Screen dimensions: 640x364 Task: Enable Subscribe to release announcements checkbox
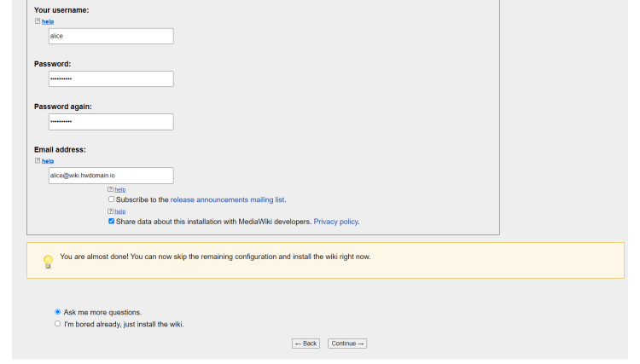point(111,199)
